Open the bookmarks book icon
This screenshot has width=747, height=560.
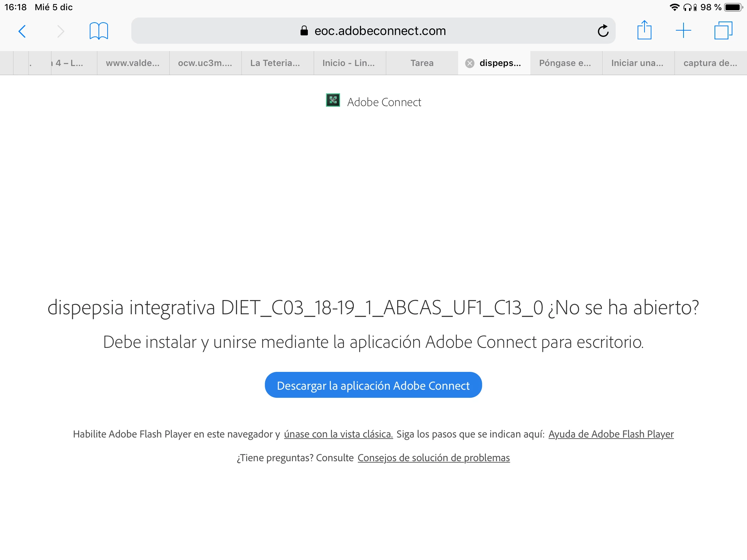(98, 31)
